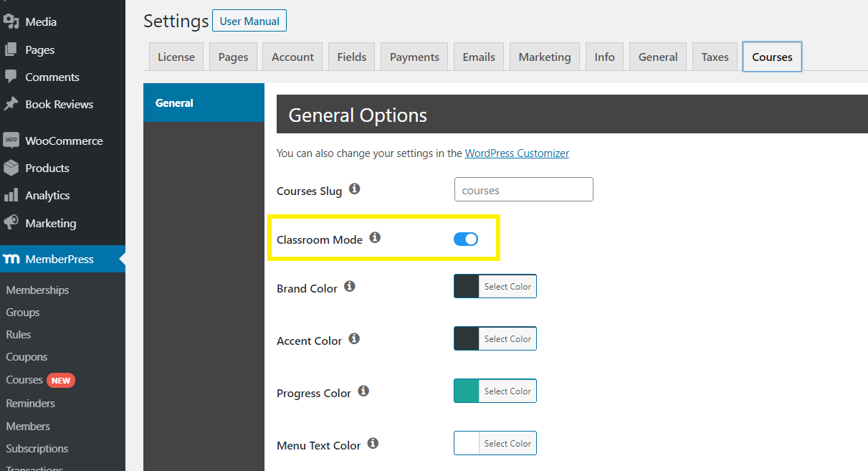
Task: Show info tooltip for Classroom Mode
Action: 375,237
